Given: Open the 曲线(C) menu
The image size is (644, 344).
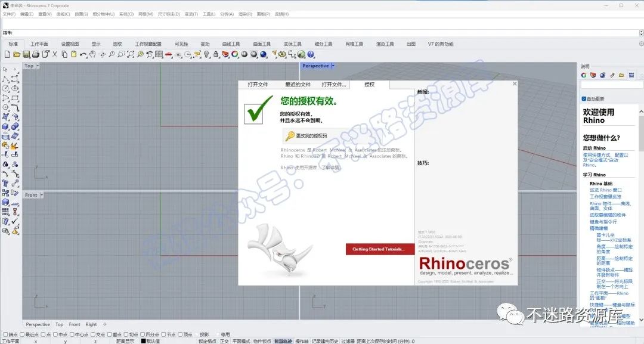Looking at the screenshot, I should point(63,14).
